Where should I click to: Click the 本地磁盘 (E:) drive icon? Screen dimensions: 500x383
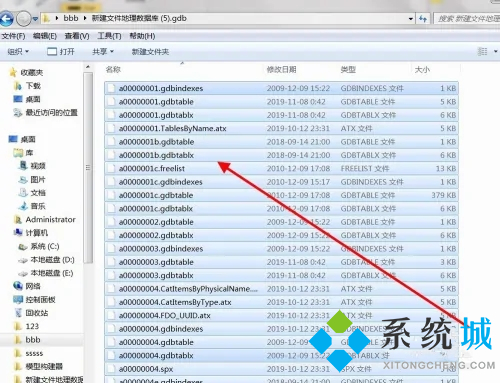point(23,274)
